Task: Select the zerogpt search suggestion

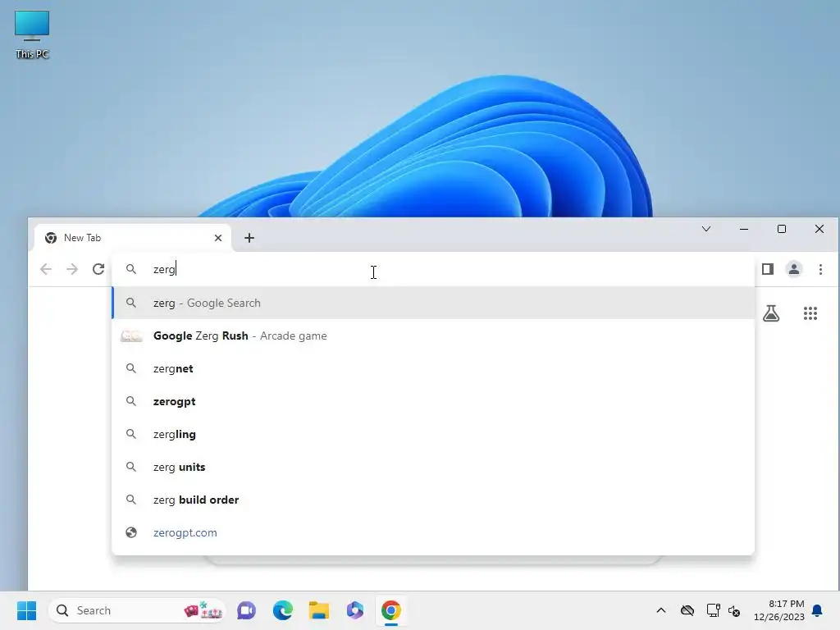Action: (433, 401)
